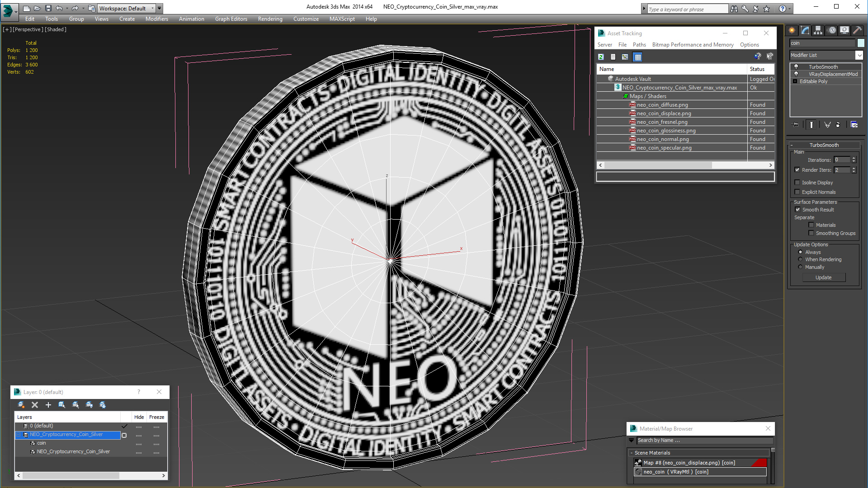Screen dimensions: 868x488
Task: Open Material/Map Browser options arrow
Action: click(631, 440)
